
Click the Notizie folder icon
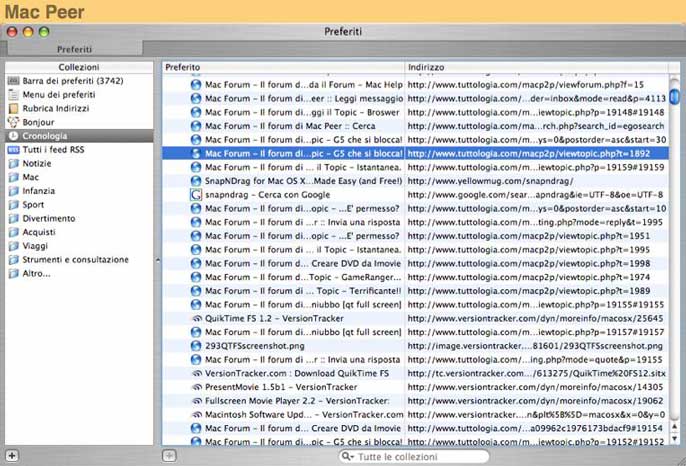click(x=14, y=163)
